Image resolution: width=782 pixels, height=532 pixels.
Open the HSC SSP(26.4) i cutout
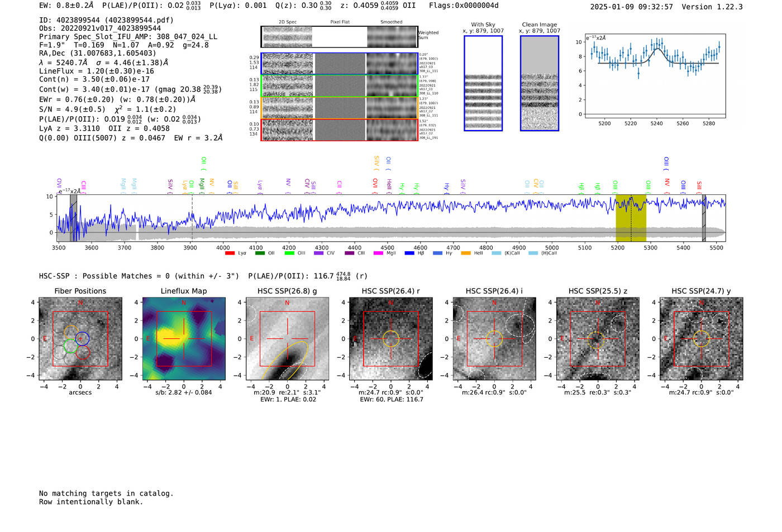click(494, 339)
